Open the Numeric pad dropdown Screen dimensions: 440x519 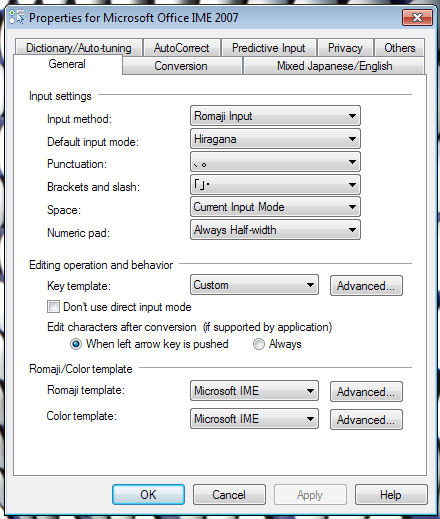click(275, 230)
